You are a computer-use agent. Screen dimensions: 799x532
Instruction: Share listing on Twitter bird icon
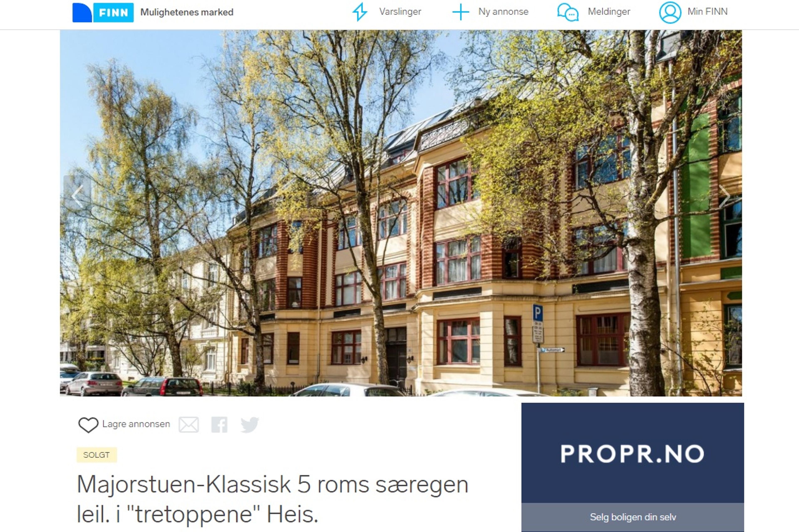pyautogui.click(x=249, y=425)
